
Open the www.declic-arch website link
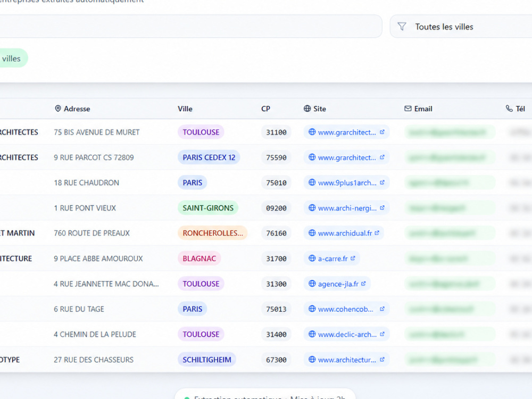pos(346,334)
